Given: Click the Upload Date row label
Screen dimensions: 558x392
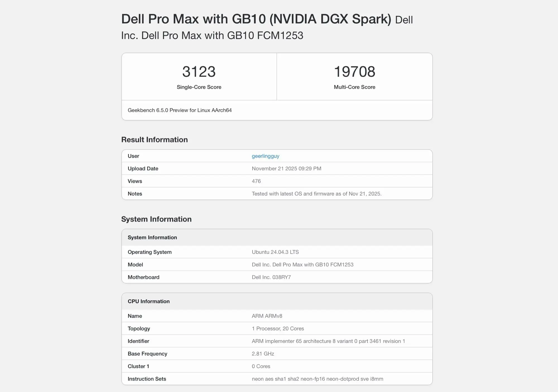Looking at the screenshot, I should [x=143, y=169].
